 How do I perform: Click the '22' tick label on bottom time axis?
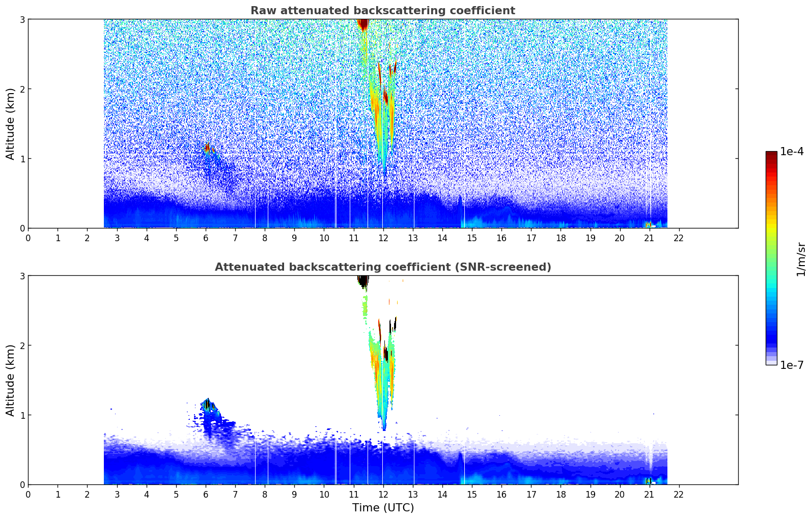(679, 495)
